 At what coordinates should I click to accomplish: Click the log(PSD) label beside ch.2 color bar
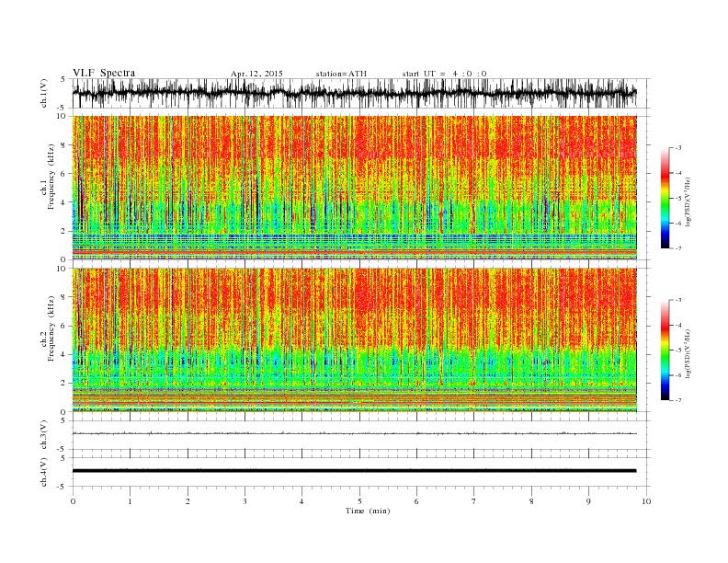pos(688,354)
